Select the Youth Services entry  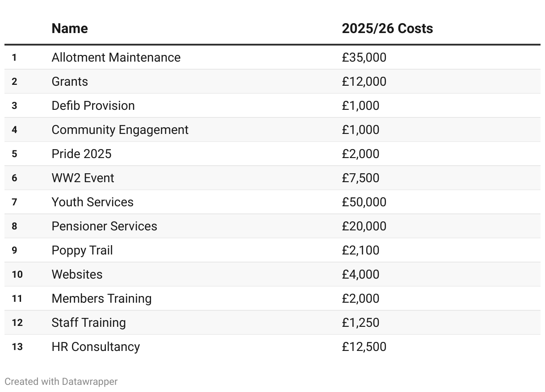coord(92,202)
